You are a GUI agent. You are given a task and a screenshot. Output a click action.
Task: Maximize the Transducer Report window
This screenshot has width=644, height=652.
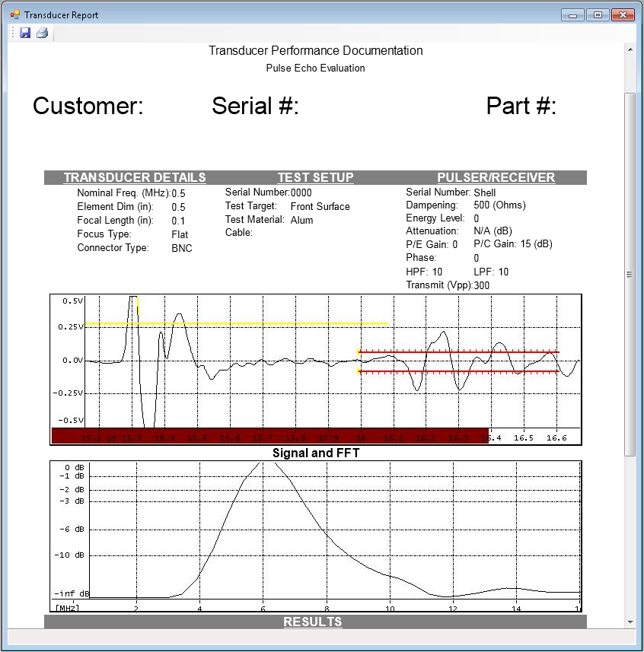[x=598, y=14]
